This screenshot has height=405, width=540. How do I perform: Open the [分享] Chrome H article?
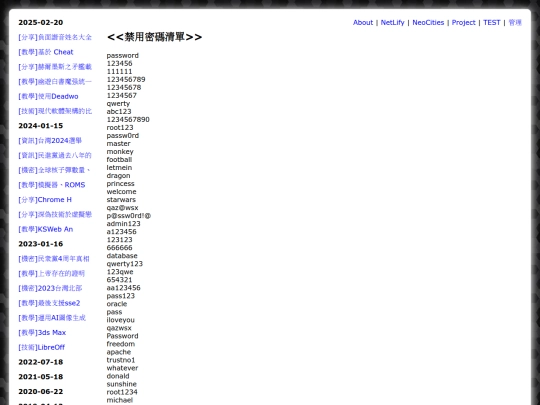45,200
